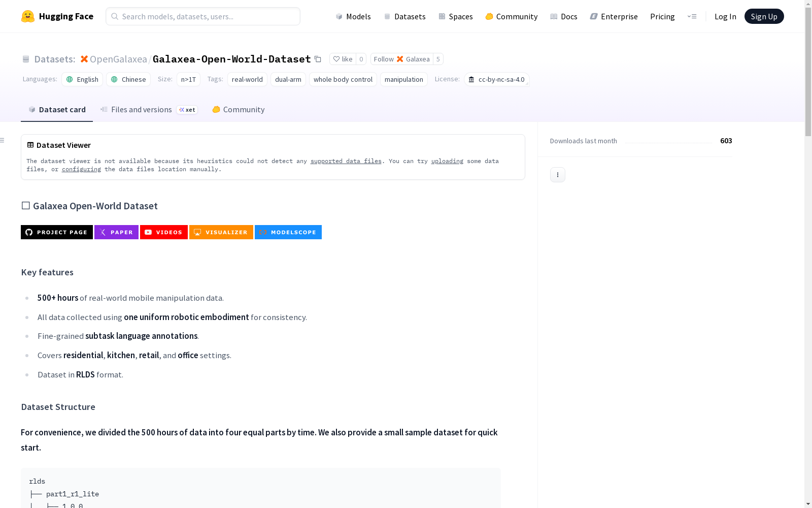Screen dimensions: 812x508
Task: Click the Hugging Face logo icon
Action: (28, 16)
